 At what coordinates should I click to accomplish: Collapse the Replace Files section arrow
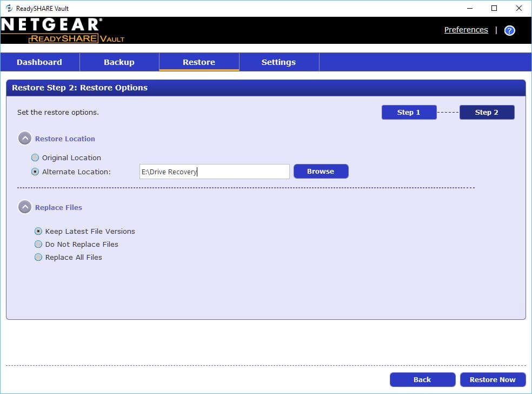pos(24,207)
